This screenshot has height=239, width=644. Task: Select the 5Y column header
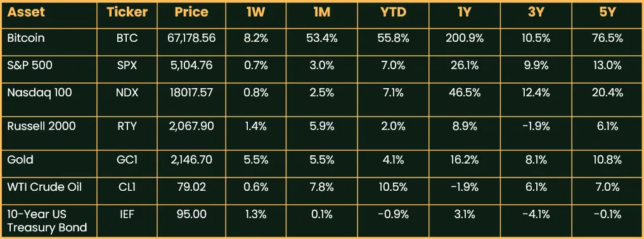tap(607, 12)
